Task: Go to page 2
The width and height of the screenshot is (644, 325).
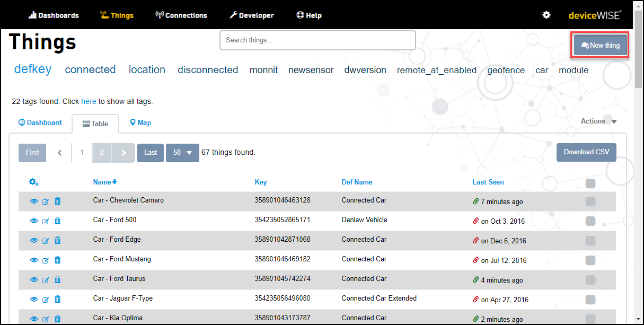Action: click(x=102, y=152)
